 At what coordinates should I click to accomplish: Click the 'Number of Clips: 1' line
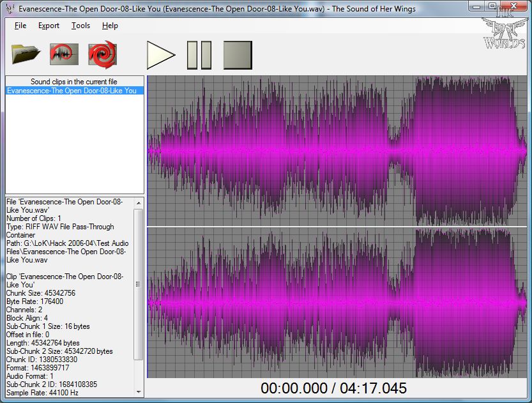(34, 218)
